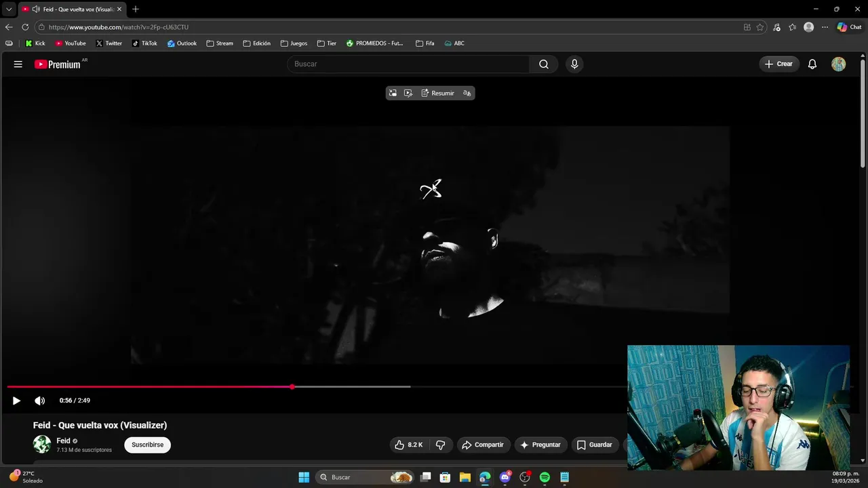Open the Feid channel name link
This screenshot has height=488, width=868.
(x=63, y=441)
